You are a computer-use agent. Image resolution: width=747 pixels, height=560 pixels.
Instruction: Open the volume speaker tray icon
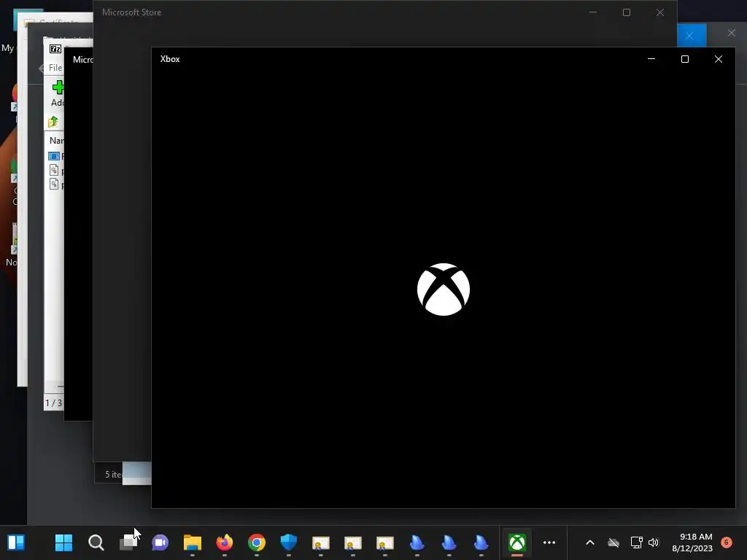(654, 542)
